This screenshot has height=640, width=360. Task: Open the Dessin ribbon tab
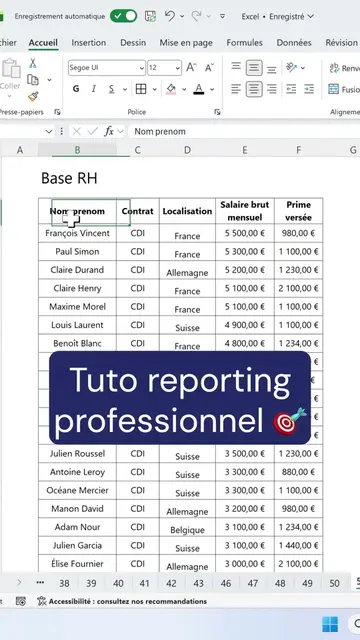point(133,42)
